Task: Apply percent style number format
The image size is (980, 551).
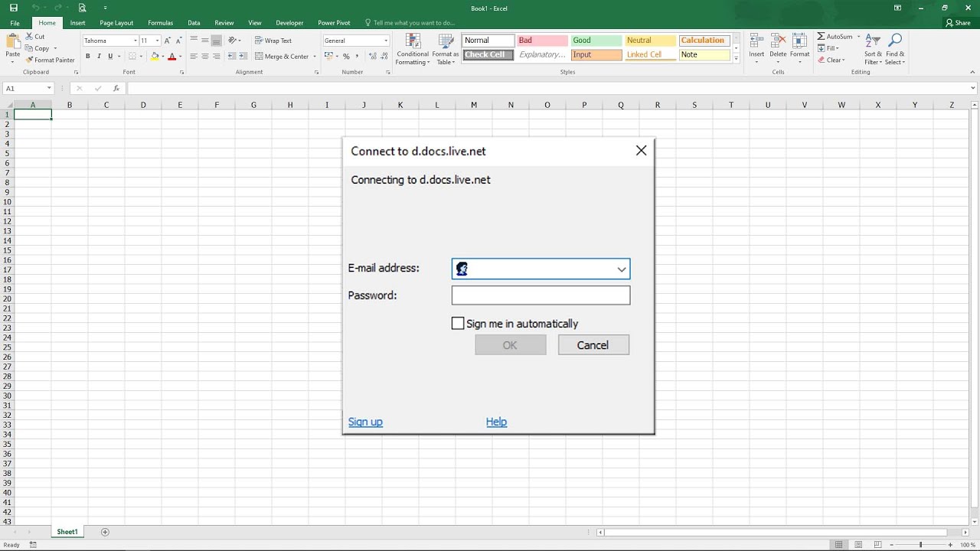Action: click(x=346, y=56)
